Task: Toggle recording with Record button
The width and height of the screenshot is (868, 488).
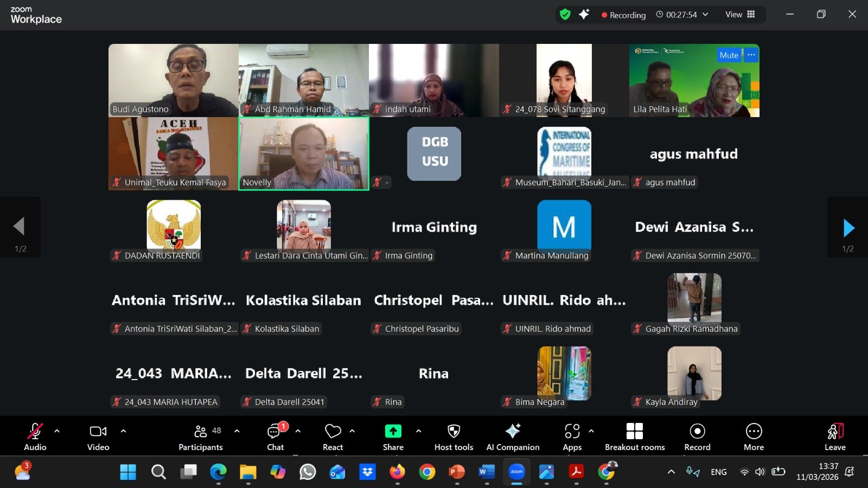Action: [x=697, y=436]
